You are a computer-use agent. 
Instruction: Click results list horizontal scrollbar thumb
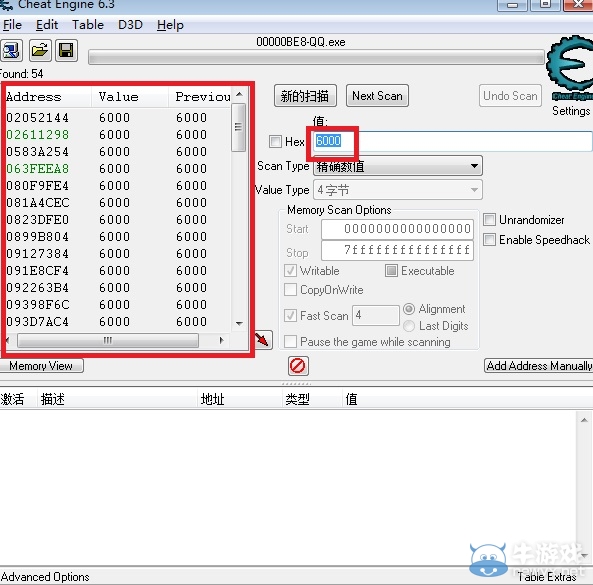(108, 340)
